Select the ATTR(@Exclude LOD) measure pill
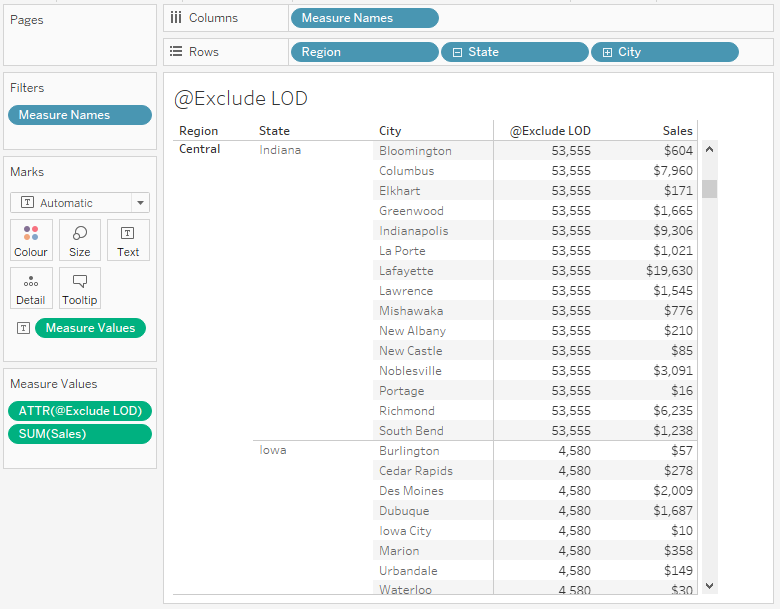The width and height of the screenshot is (780, 609). (x=80, y=410)
